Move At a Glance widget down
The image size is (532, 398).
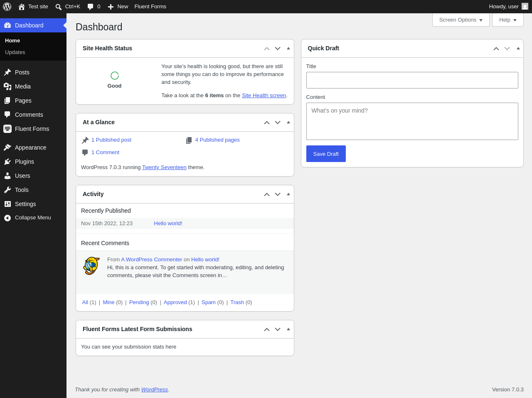278,123
